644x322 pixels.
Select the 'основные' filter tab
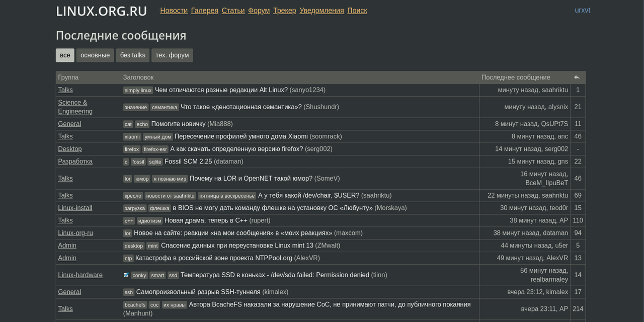pyautogui.click(x=95, y=55)
